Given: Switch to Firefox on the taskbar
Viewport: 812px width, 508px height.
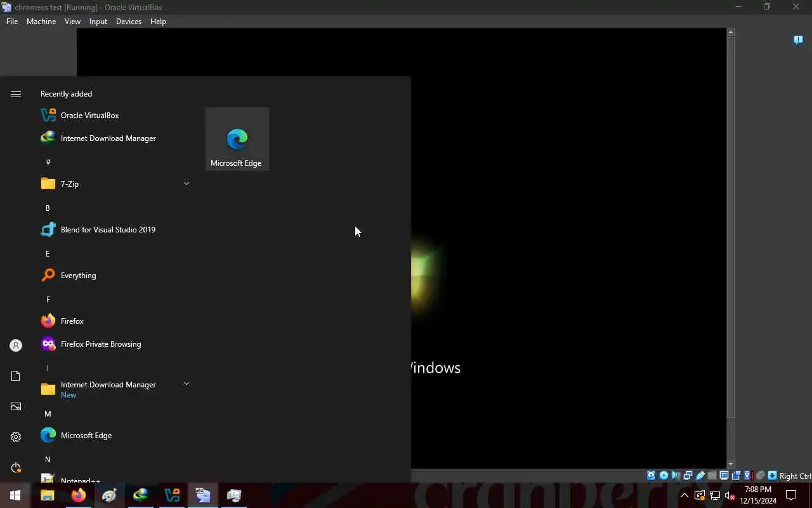Looking at the screenshot, I should pyautogui.click(x=79, y=495).
